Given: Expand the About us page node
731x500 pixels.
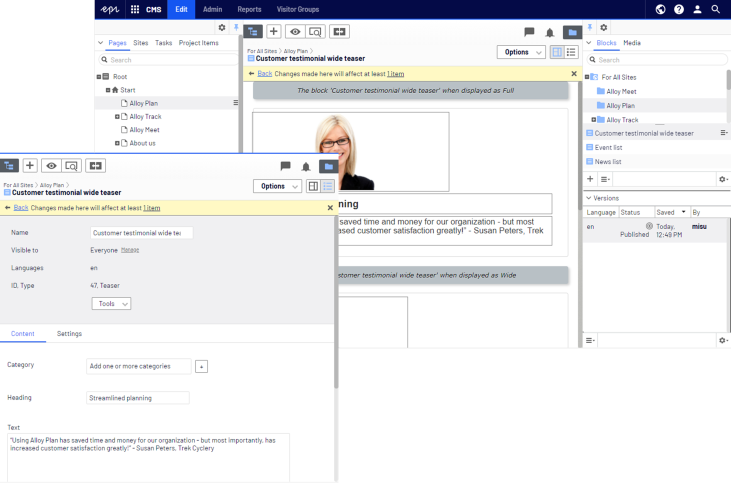Looking at the screenshot, I should tap(117, 143).
